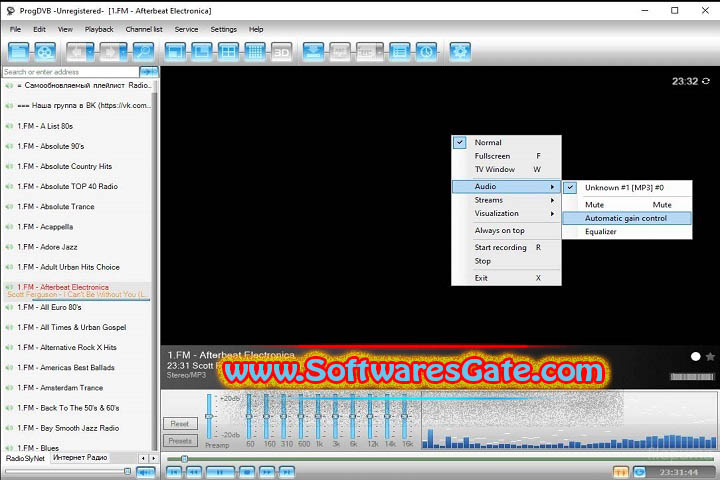Screen dimensions: 720x480
Task: Click the refresh icon beside 23:32 clock
Action: tap(706, 81)
